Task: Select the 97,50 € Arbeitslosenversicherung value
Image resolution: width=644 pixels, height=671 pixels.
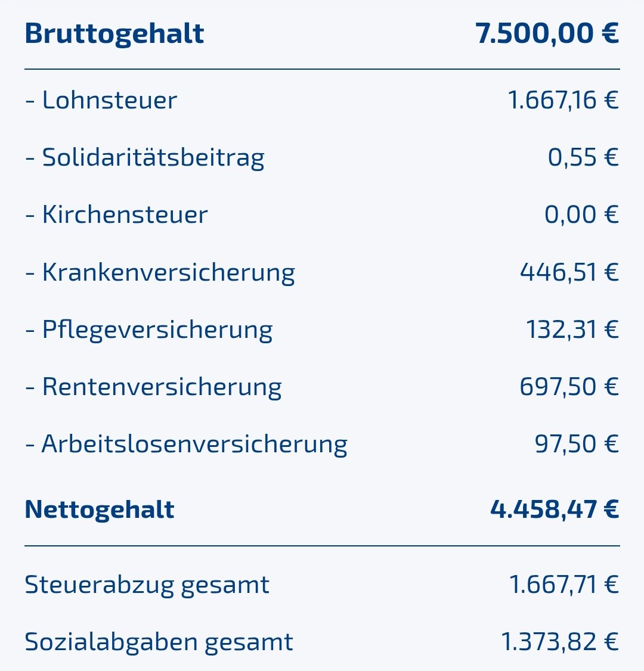Action: 577,444
